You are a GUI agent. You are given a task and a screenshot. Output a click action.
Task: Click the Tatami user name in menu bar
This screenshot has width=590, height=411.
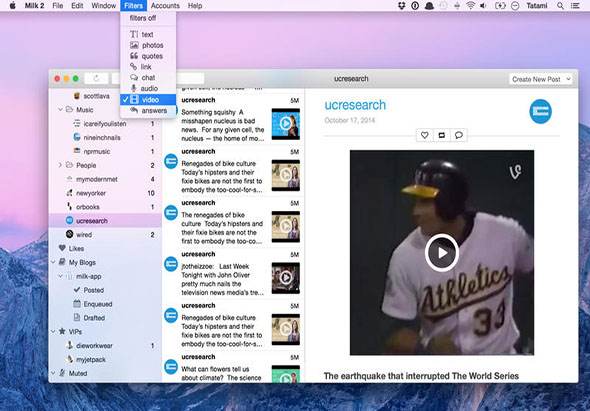pos(537,6)
